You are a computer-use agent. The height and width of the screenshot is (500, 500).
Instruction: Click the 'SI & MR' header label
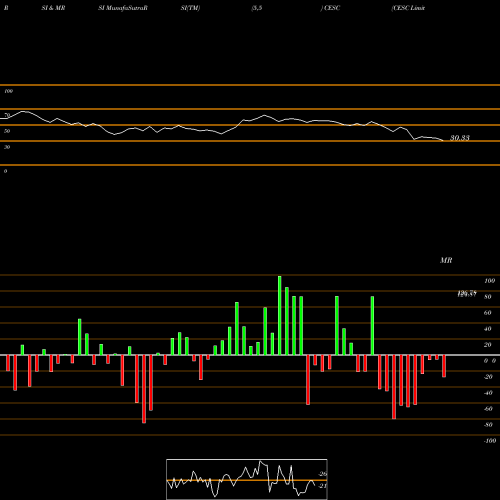pos(53,8)
